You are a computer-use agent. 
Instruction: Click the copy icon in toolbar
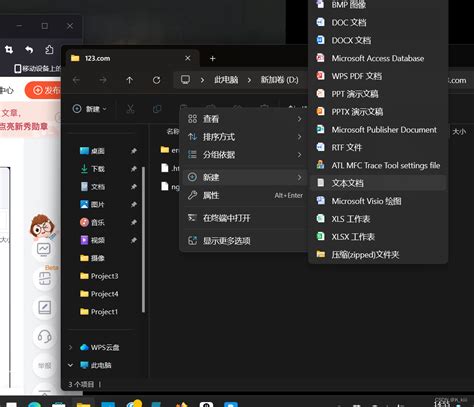[157, 109]
